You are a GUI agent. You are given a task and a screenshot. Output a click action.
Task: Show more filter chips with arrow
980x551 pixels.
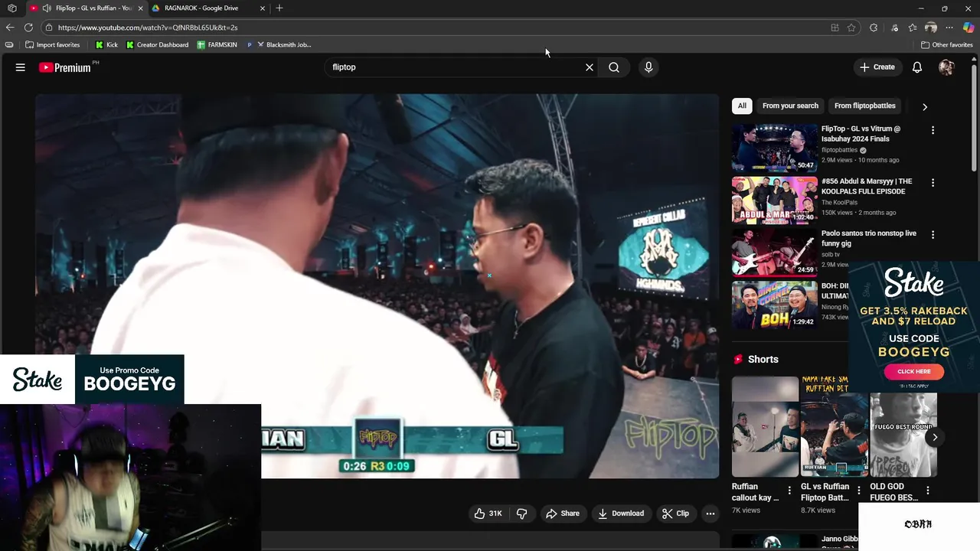pos(925,106)
